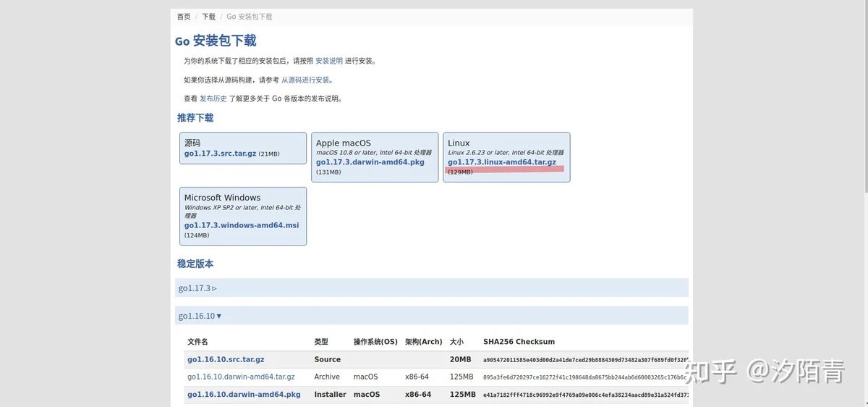Click the 20MB size cell

tap(460, 359)
